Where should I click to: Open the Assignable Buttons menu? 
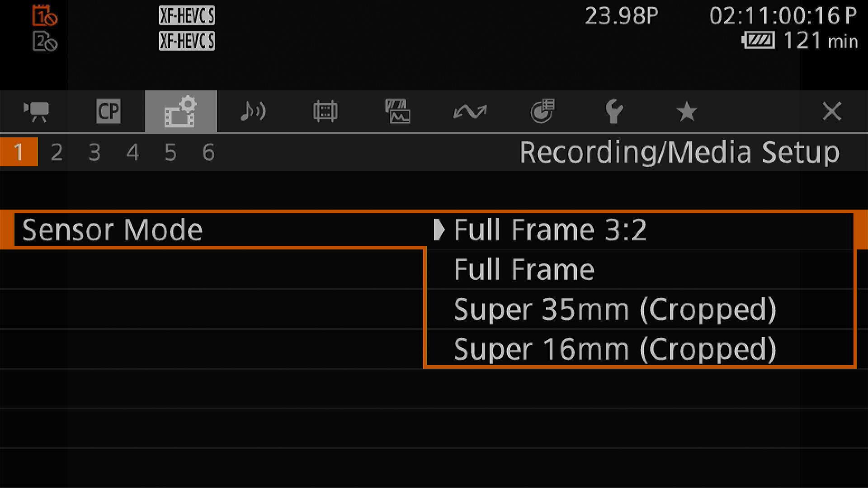542,111
